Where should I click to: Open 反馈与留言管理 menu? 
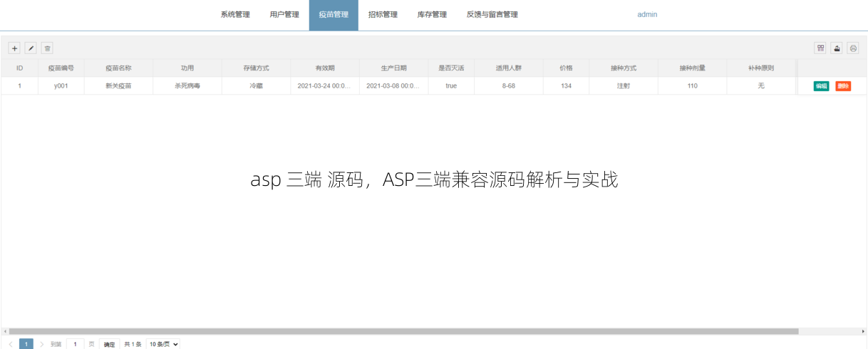(x=492, y=14)
